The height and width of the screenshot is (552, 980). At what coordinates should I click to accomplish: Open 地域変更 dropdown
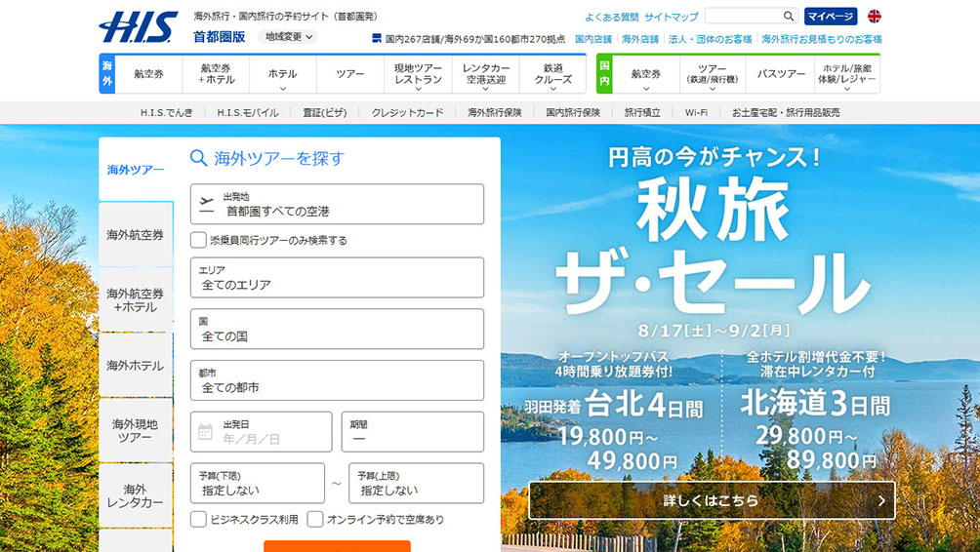[x=288, y=37]
